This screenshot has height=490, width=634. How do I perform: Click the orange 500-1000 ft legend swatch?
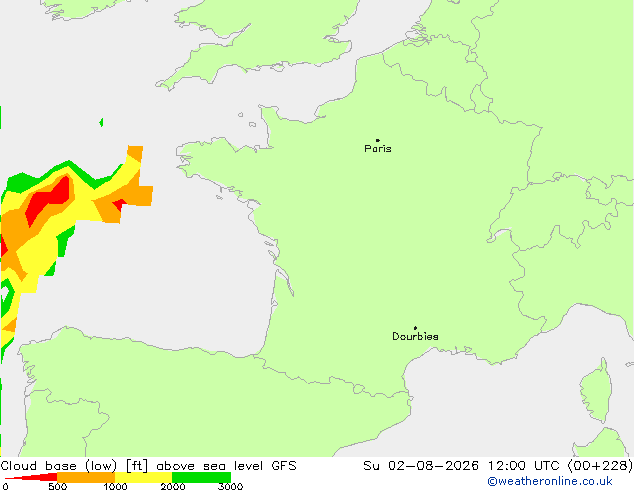(x=86, y=477)
